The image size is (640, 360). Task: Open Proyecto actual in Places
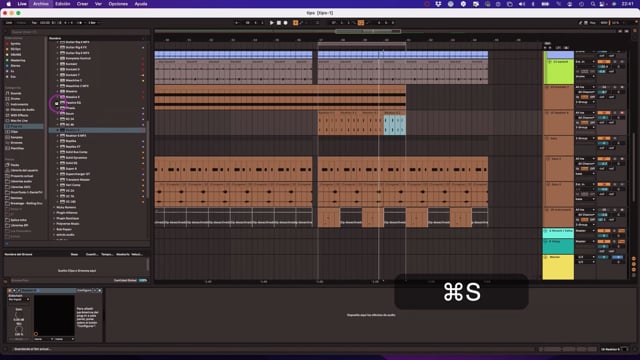click(22, 176)
